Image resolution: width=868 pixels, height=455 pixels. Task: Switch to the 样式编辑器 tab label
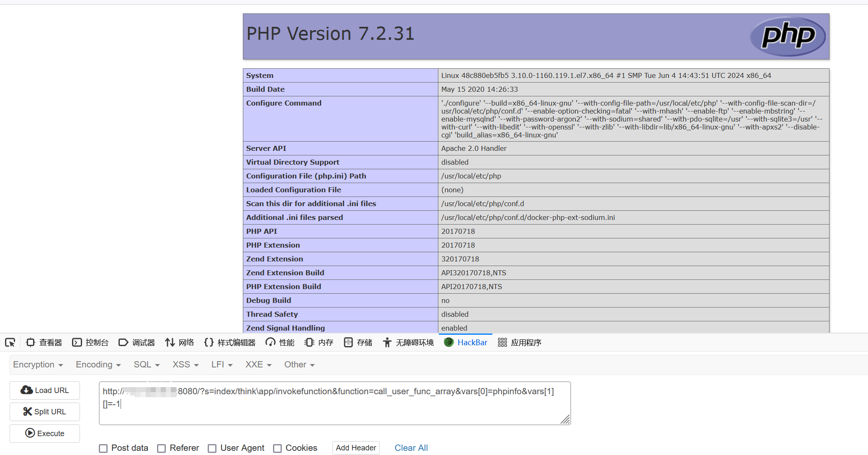(x=237, y=343)
